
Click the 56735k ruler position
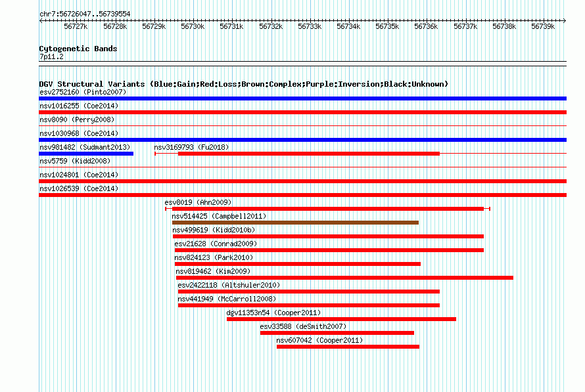pos(387,27)
